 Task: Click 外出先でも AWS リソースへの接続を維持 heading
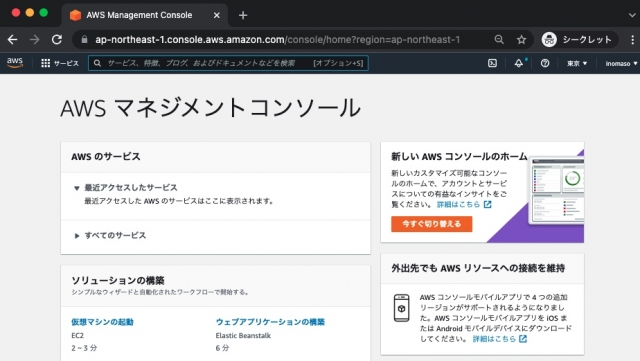[x=478, y=268]
